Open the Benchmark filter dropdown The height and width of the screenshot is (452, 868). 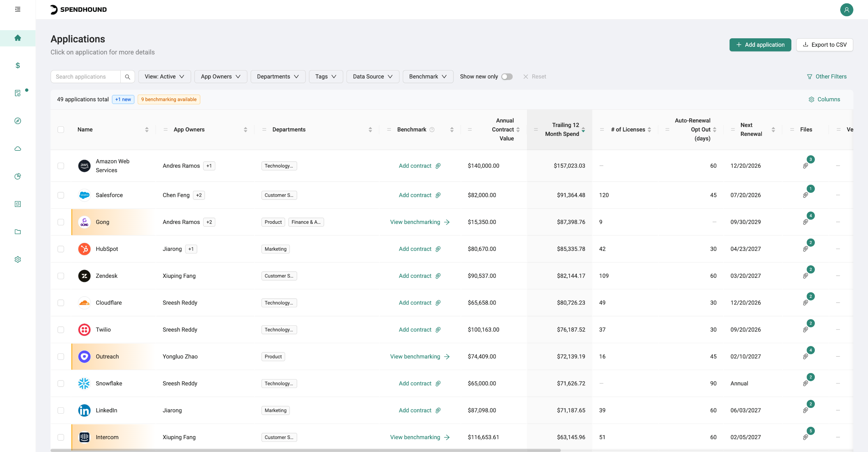(x=428, y=77)
